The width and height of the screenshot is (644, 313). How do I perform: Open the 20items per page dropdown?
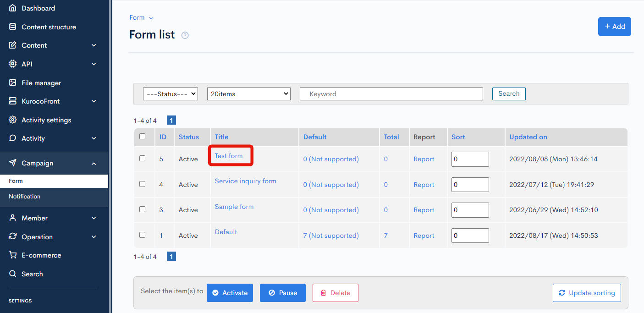pos(249,94)
